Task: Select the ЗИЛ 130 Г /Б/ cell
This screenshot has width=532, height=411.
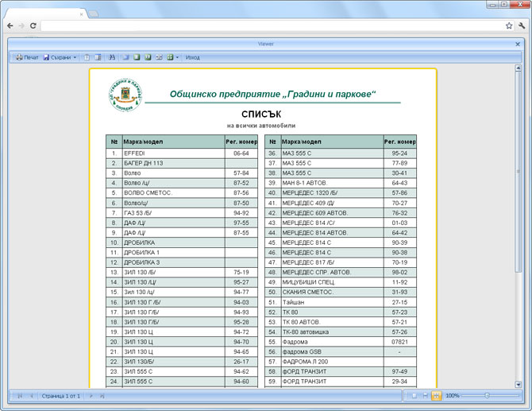Action: (x=174, y=302)
